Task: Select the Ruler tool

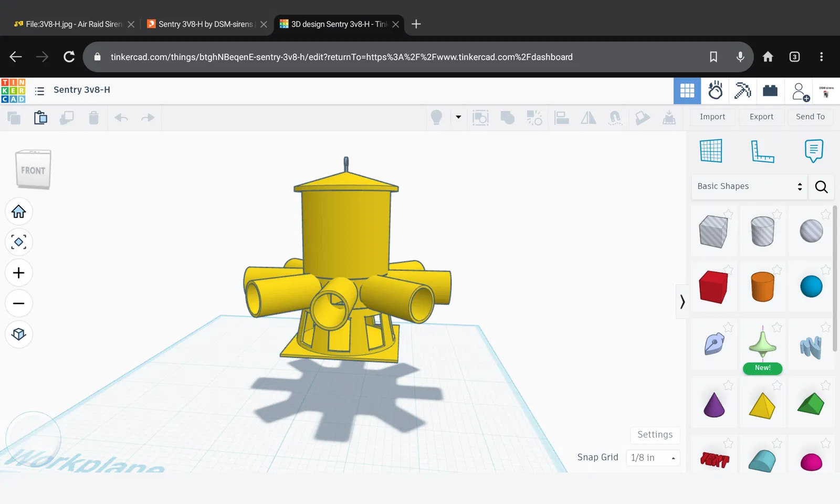Action: [762, 151]
